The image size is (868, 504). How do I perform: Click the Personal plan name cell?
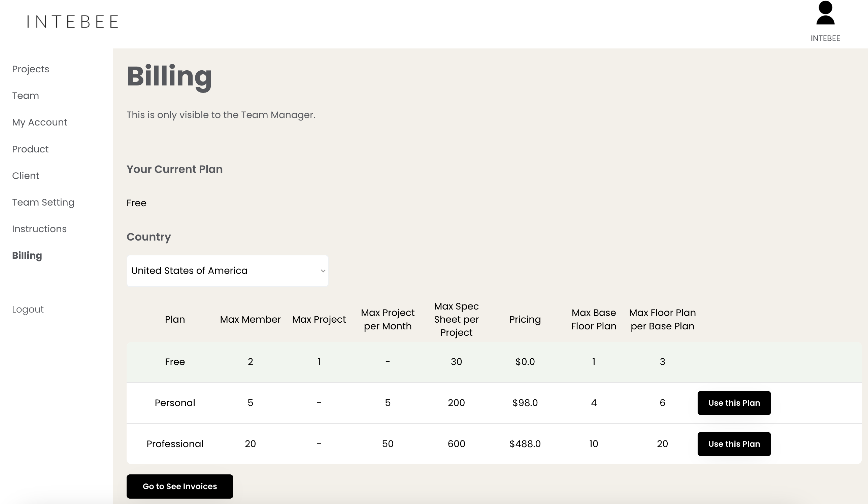175,403
